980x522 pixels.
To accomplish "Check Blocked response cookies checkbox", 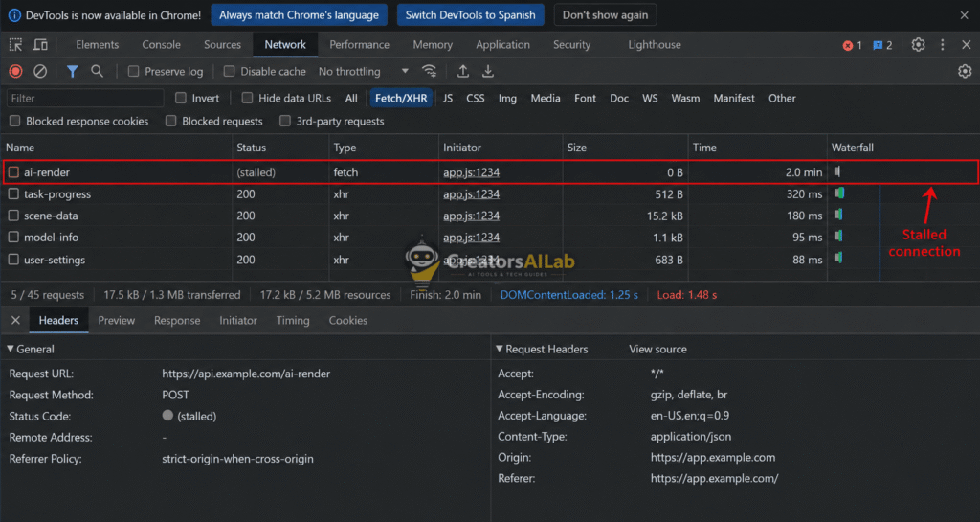I will (x=15, y=121).
